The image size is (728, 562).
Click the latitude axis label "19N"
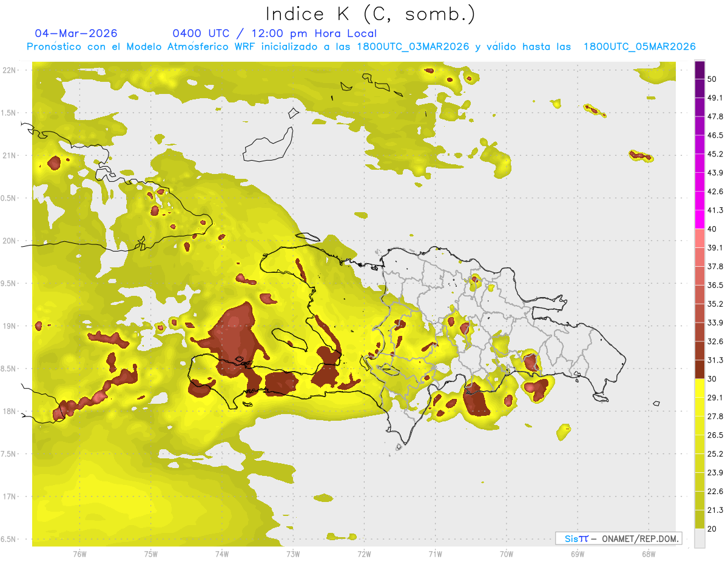9,326
